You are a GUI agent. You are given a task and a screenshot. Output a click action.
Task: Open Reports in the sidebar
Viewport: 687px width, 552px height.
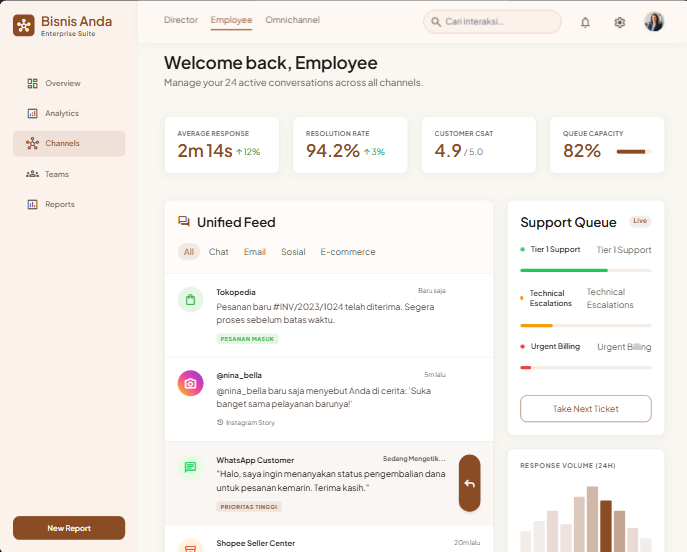69,204
